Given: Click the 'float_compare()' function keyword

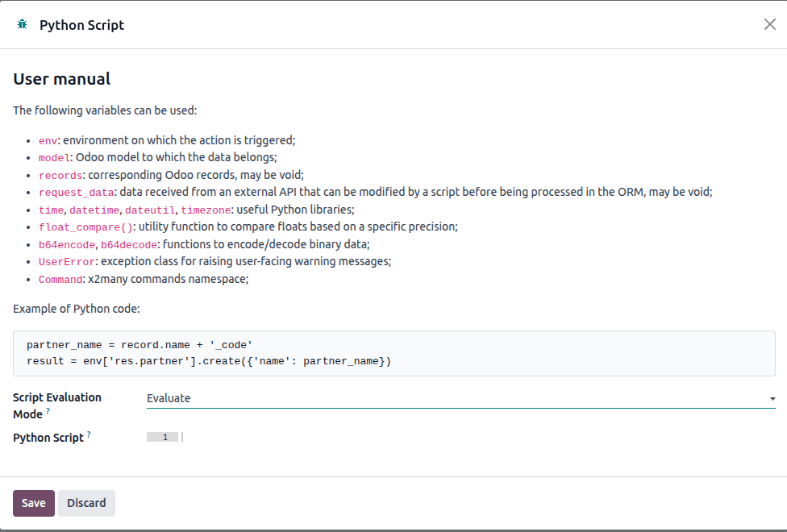Looking at the screenshot, I should (86, 227).
